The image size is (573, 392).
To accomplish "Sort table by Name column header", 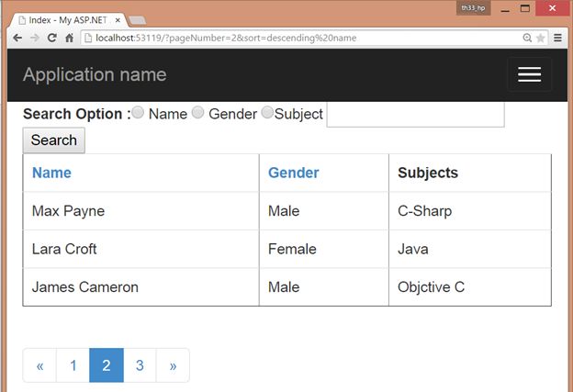I will (x=51, y=173).
